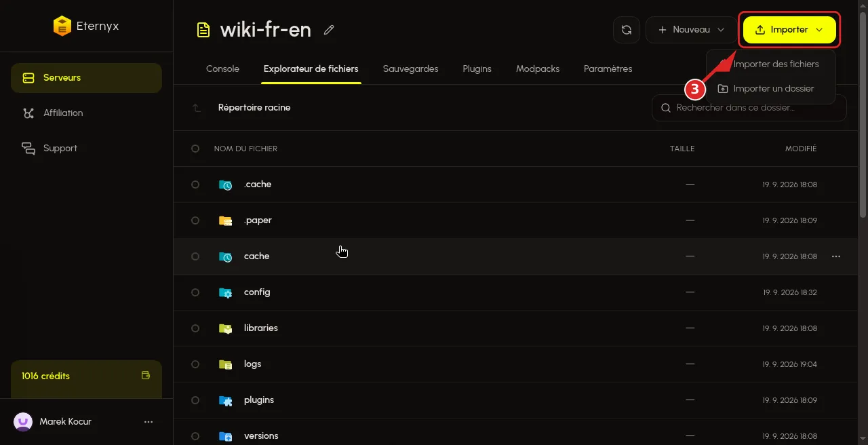Switch to the Sauvegardes tab

[410, 69]
